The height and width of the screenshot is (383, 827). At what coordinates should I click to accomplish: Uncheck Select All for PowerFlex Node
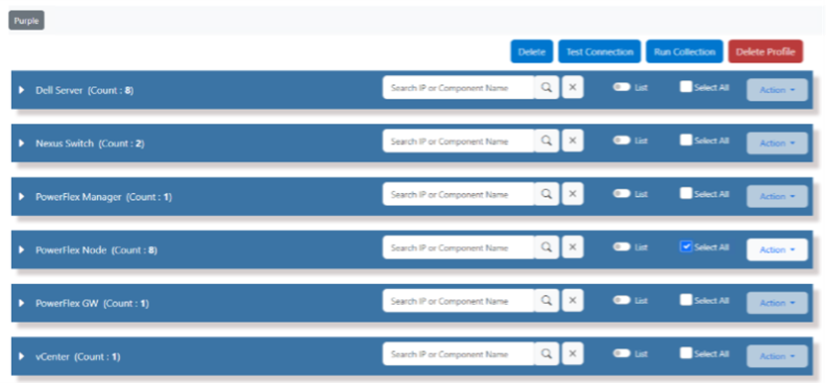(686, 247)
